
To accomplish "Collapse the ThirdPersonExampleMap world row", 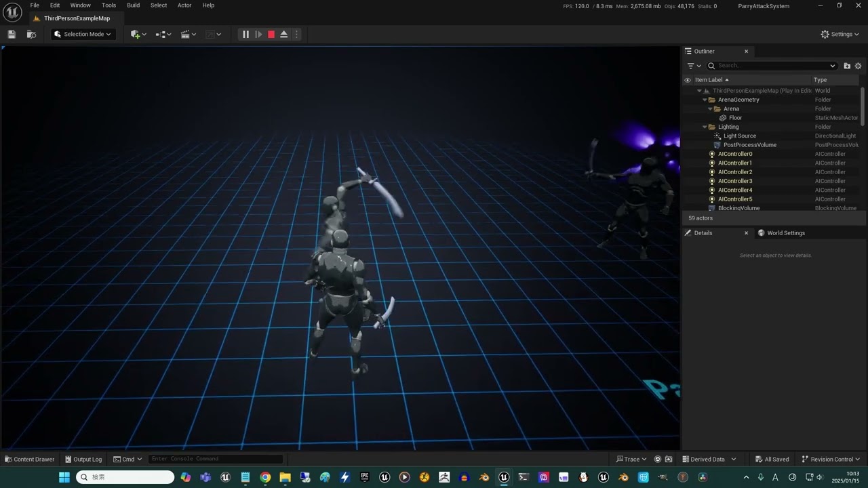I will (699, 91).
